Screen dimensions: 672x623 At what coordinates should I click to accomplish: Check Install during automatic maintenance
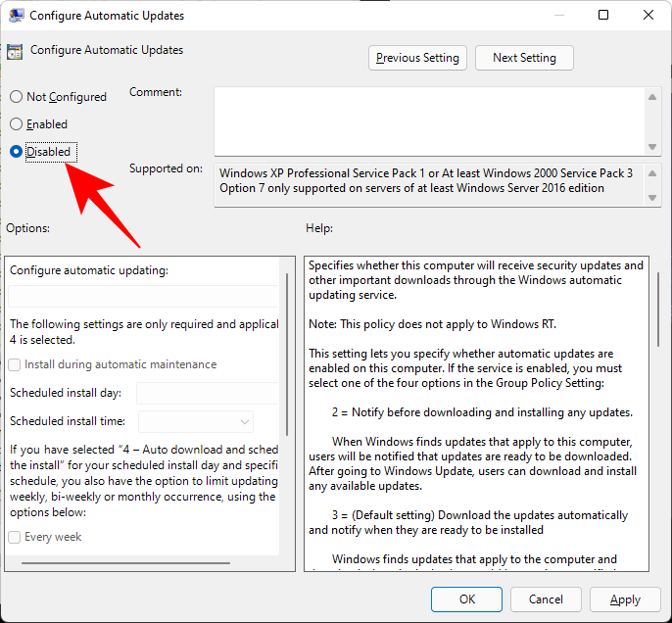tap(14, 364)
